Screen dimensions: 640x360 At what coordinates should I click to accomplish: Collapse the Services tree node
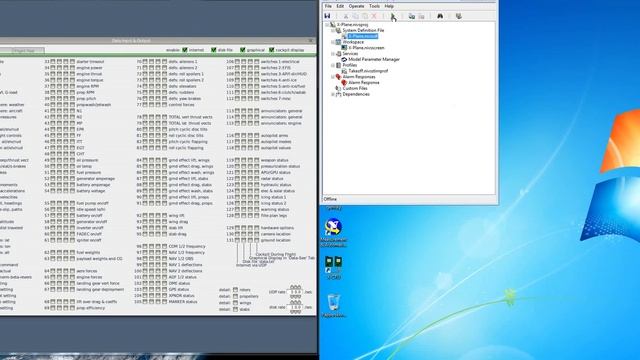(x=333, y=53)
